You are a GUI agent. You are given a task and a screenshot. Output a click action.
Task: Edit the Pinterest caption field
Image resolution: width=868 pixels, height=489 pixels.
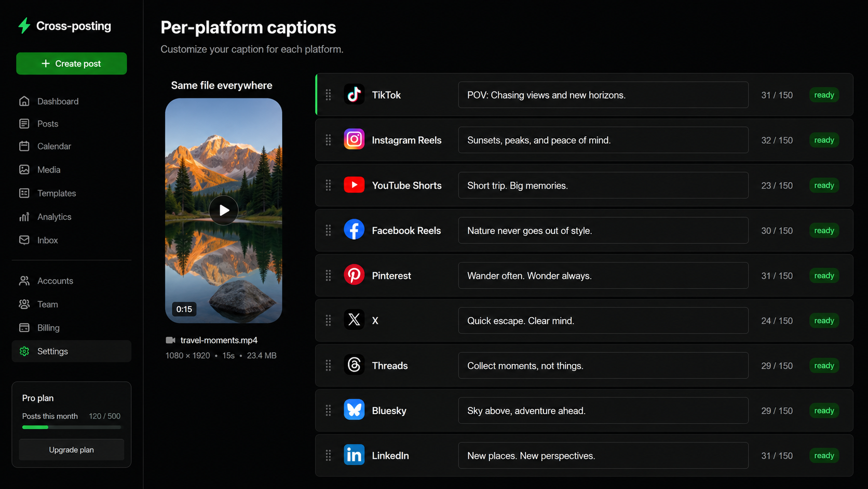point(603,275)
